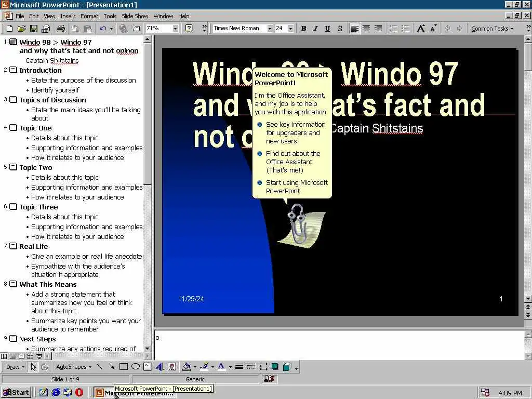Open the font size 24 dropdown
This screenshot has height=399, width=532.
click(291, 29)
